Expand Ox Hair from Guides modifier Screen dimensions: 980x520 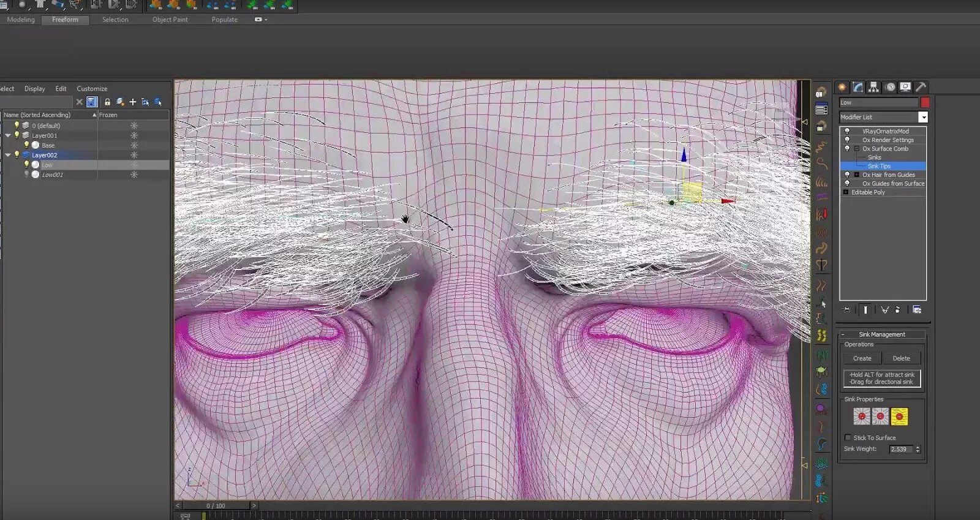[856, 175]
